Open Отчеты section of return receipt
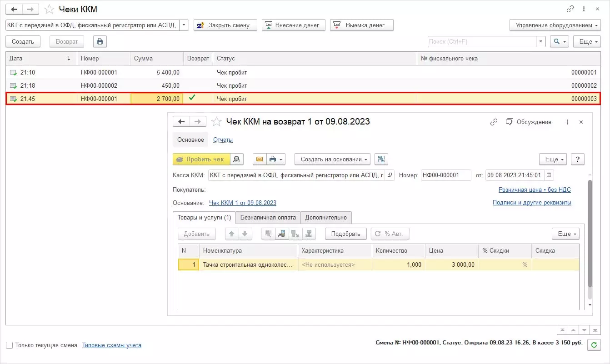This screenshot has width=610, height=364. click(223, 140)
